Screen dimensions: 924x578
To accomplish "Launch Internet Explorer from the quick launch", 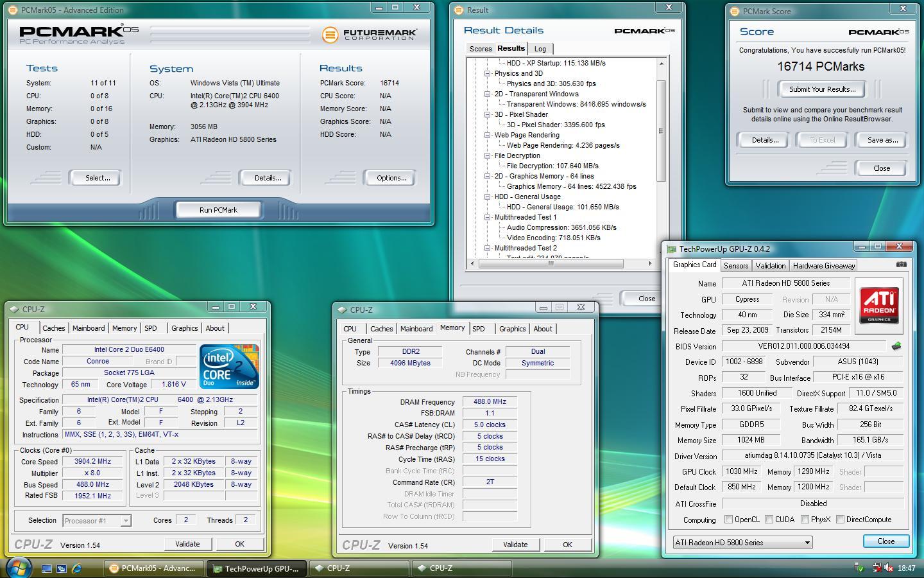I will (x=77, y=568).
